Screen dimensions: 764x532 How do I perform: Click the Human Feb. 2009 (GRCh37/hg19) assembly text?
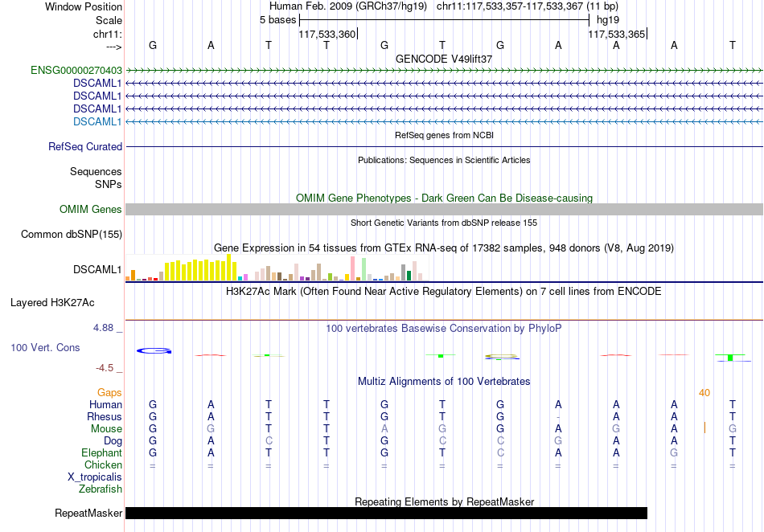348,6
